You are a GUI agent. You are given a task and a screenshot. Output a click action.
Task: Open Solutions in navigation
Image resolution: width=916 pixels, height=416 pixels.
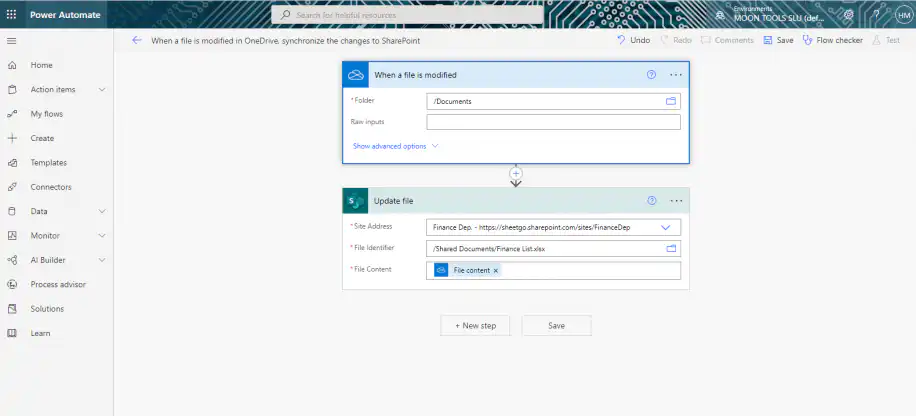pos(47,309)
